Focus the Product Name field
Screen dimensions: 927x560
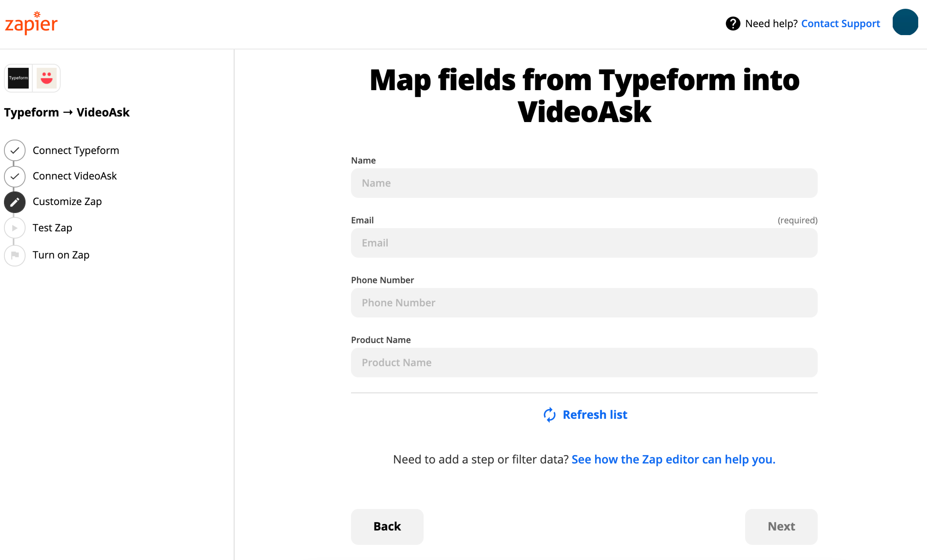[584, 363]
